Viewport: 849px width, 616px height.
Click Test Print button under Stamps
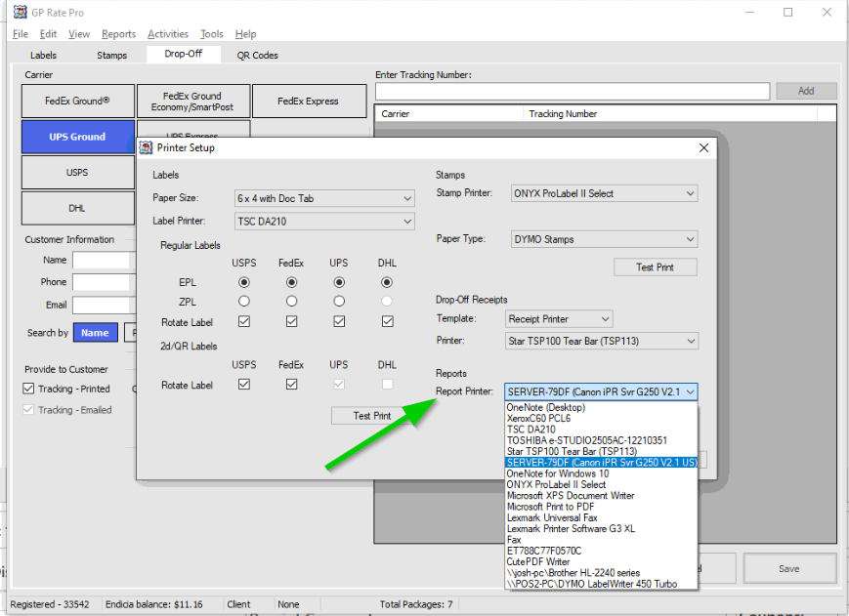(x=656, y=267)
